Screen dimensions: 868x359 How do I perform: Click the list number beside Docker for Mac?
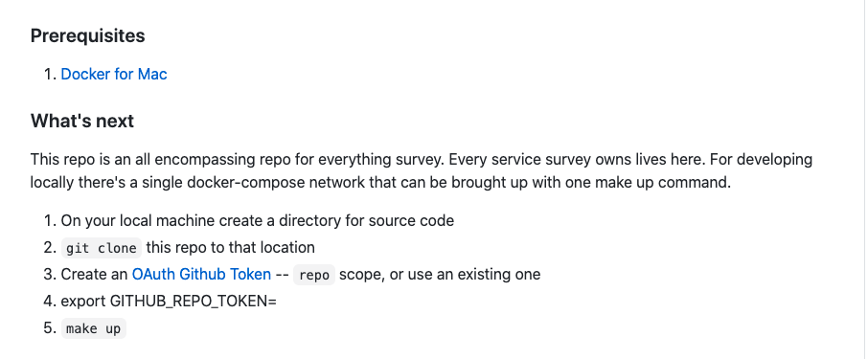[51, 74]
